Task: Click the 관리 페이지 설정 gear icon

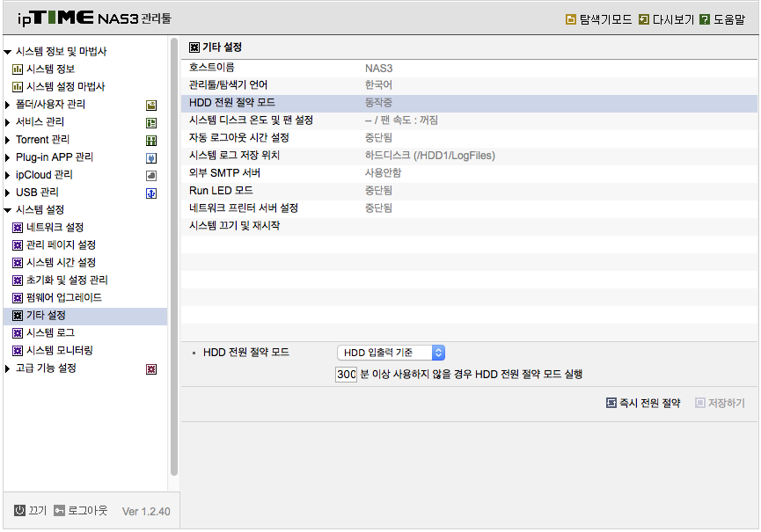Action: pyautogui.click(x=18, y=245)
